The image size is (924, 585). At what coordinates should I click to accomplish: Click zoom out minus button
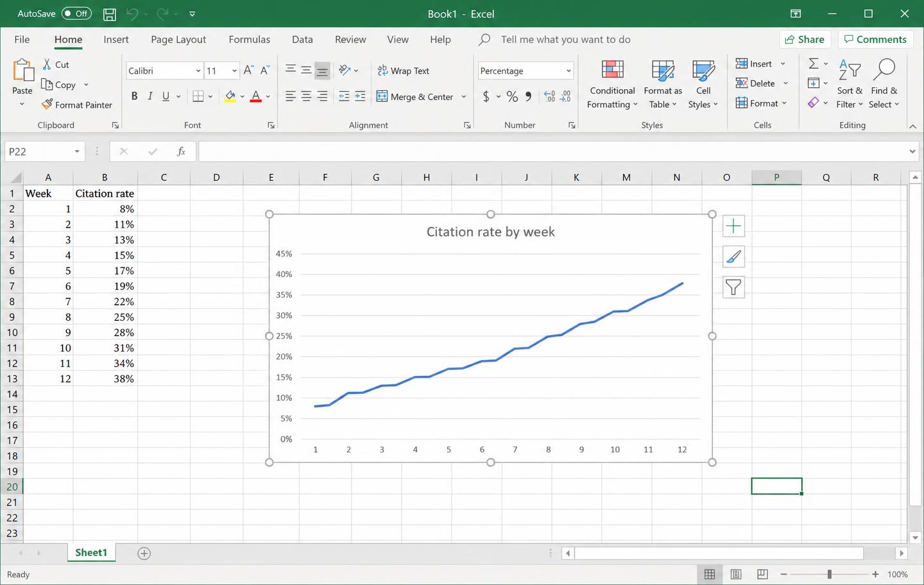[x=783, y=574]
